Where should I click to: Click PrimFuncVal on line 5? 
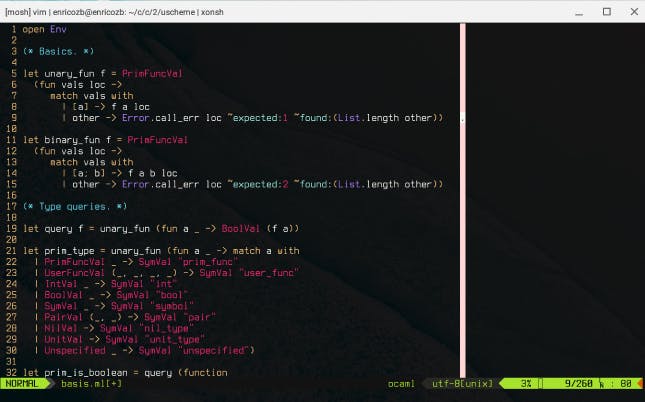click(152, 74)
